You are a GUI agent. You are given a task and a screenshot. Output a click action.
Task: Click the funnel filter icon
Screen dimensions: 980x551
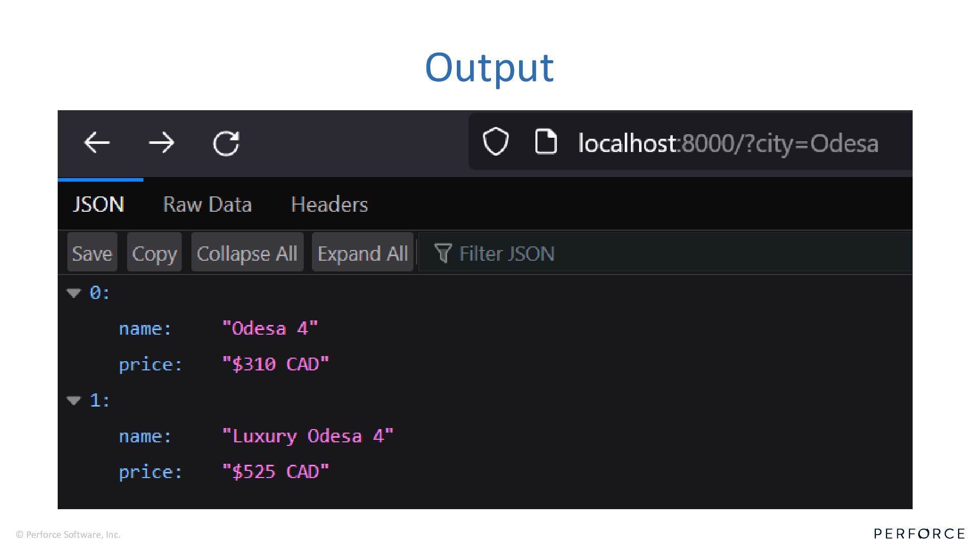443,253
